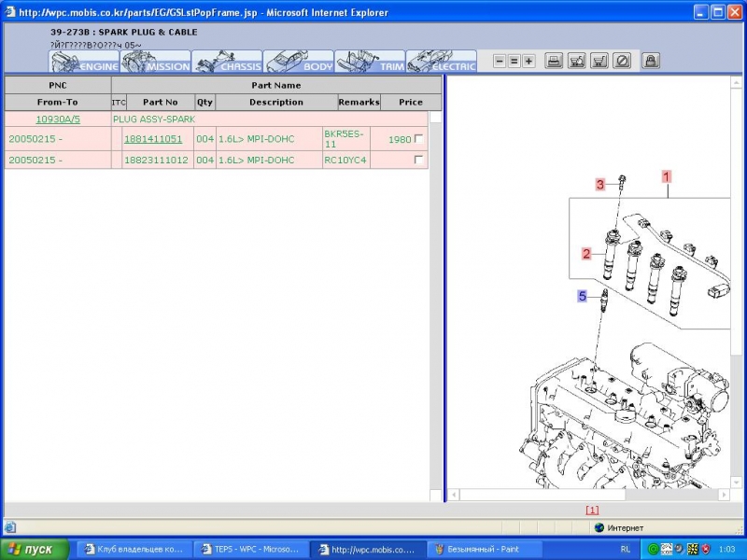This screenshot has width=747, height=560.
Task: Click the diagram scroll up arrow
Action: tap(736, 82)
